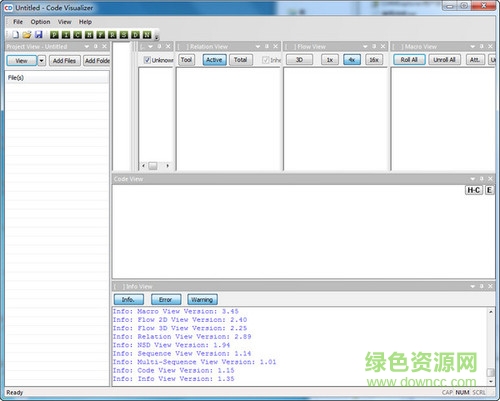Click the Unroll All button
The image size is (500, 401).
coord(445,60)
